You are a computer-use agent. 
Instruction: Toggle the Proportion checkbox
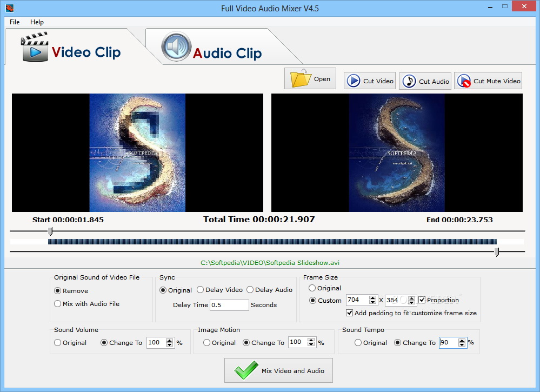(422, 300)
